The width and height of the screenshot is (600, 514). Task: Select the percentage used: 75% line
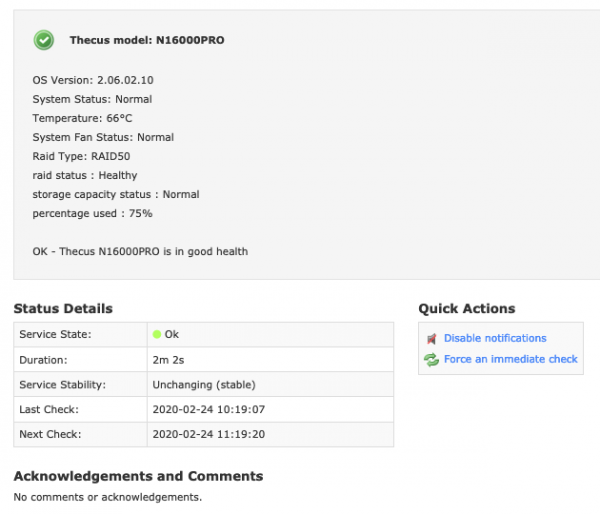(x=92, y=213)
